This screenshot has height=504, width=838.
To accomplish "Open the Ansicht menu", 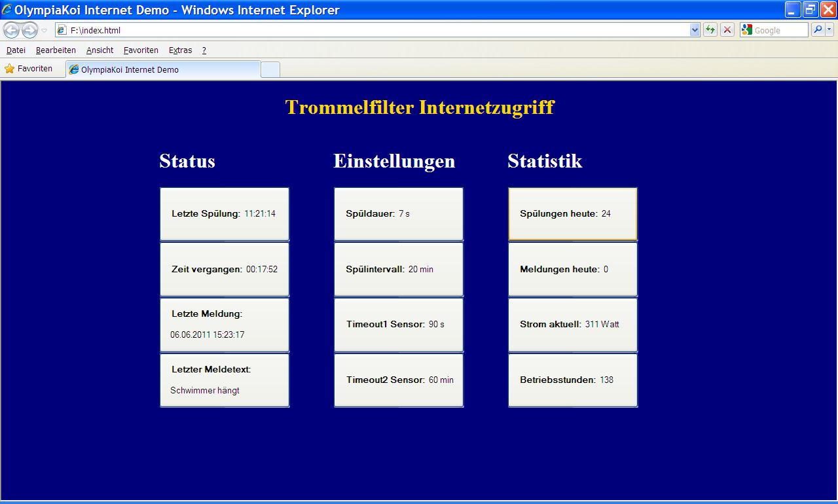I will pos(100,50).
